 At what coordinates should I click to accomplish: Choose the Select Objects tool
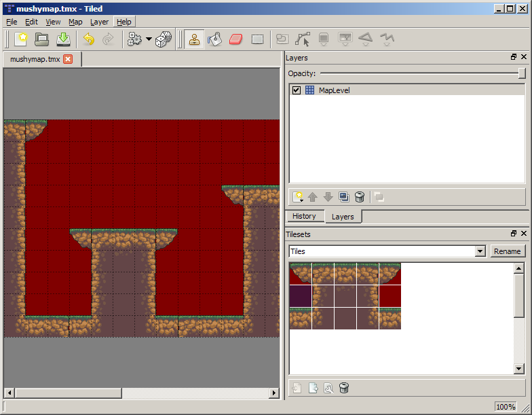tap(282, 39)
